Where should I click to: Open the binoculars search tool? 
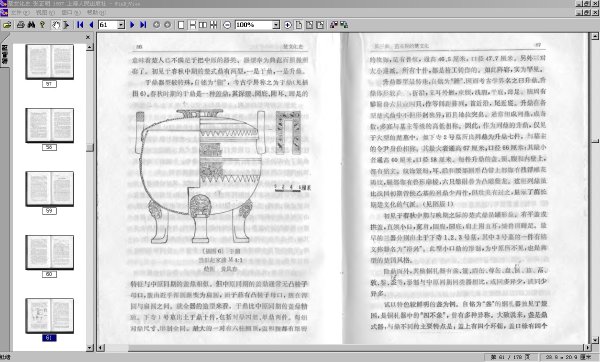coord(31,25)
